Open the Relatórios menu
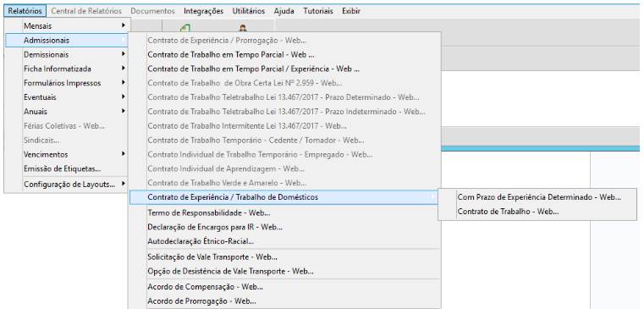This screenshot has width=644, height=309. tap(25, 11)
